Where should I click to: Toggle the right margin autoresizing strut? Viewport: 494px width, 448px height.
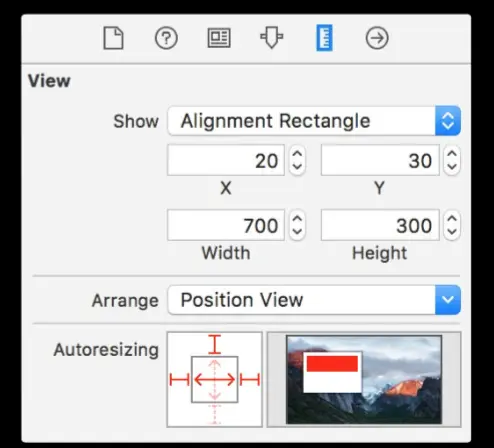tap(250, 380)
